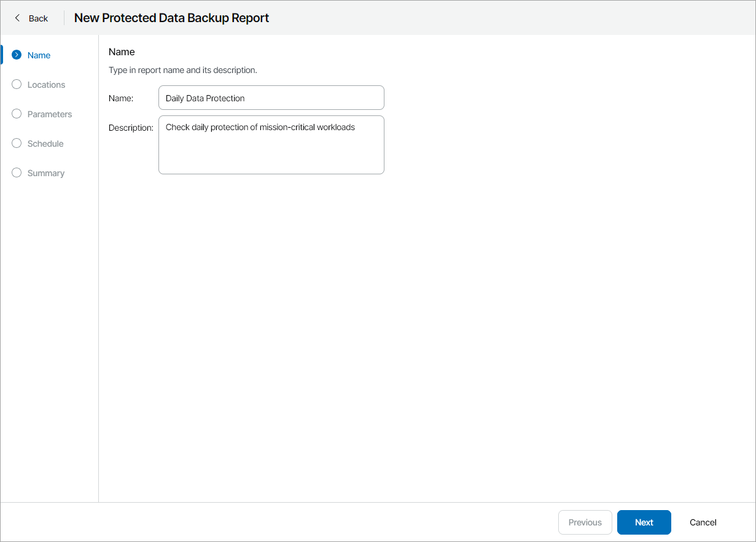Click inside the Name text field

coord(271,98)
